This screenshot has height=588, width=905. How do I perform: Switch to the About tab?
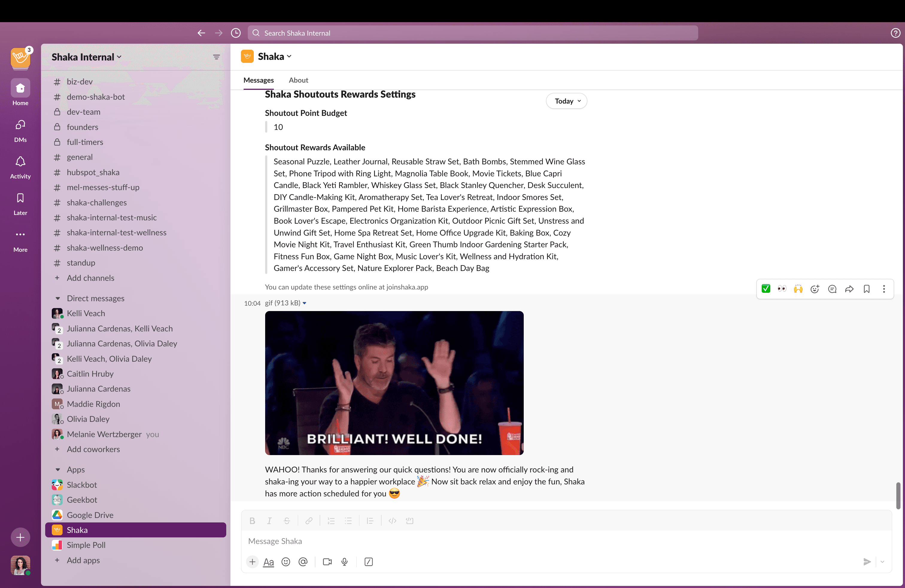pos(299,80)
